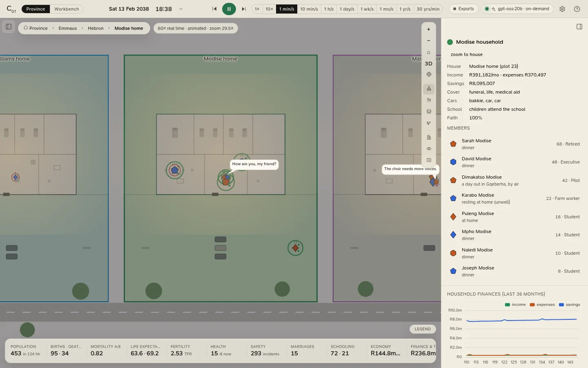Click the eye visibility icon in map toolbar

click(x=429, y=149)
